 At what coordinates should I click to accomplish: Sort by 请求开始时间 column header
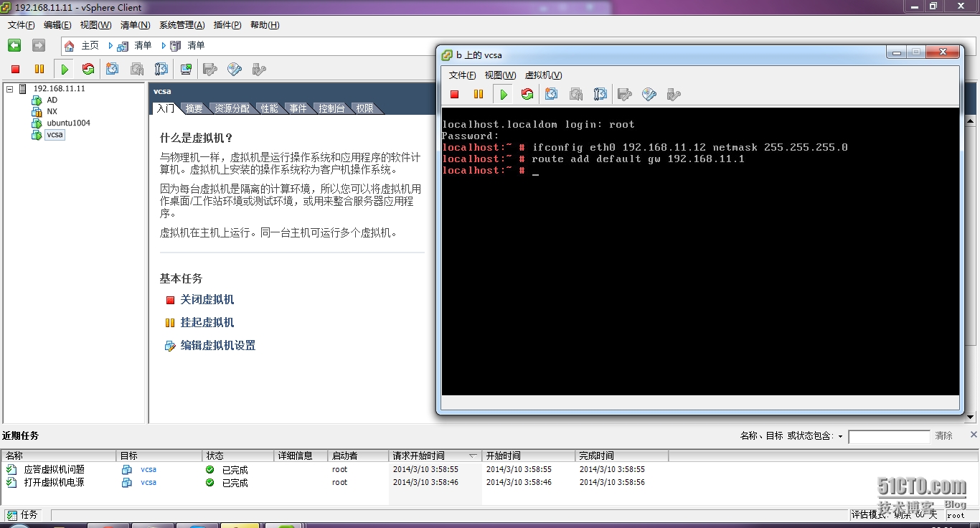point(435,456)
